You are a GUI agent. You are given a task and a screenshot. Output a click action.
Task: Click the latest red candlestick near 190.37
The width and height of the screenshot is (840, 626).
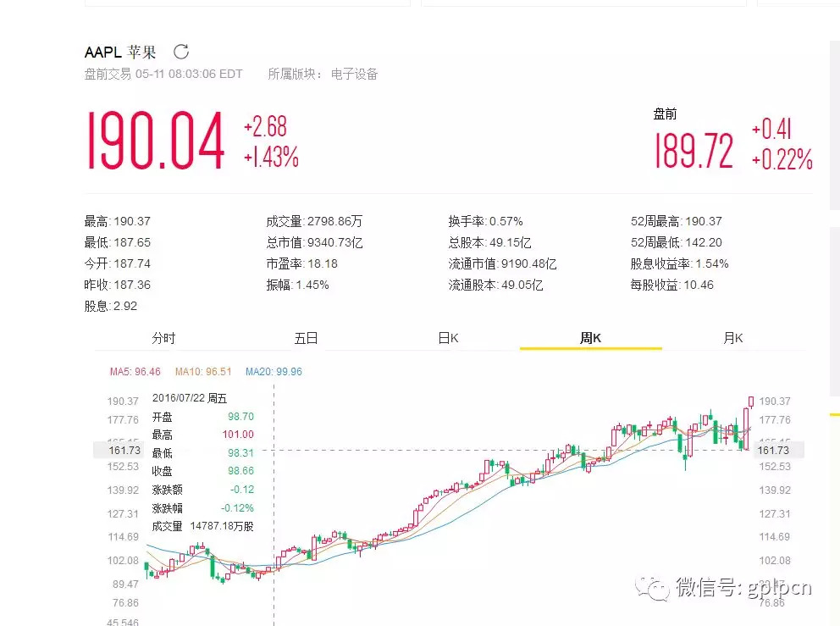click(x=751, y=402)
